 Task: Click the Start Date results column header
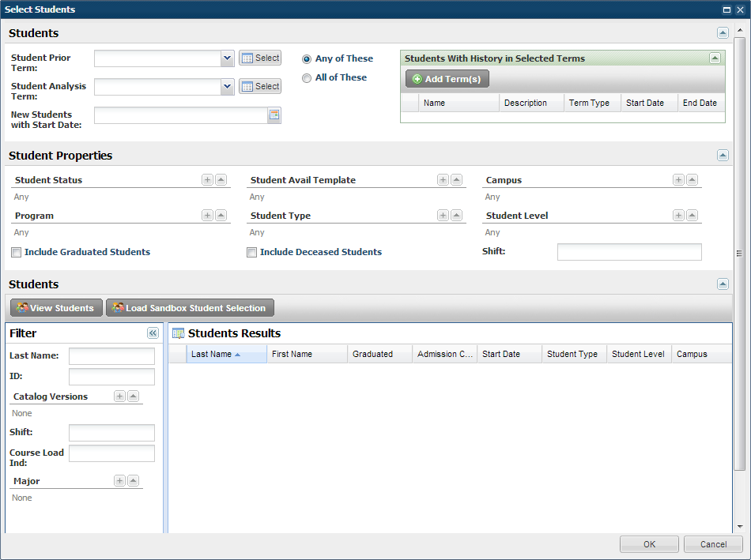coord(510,354)
